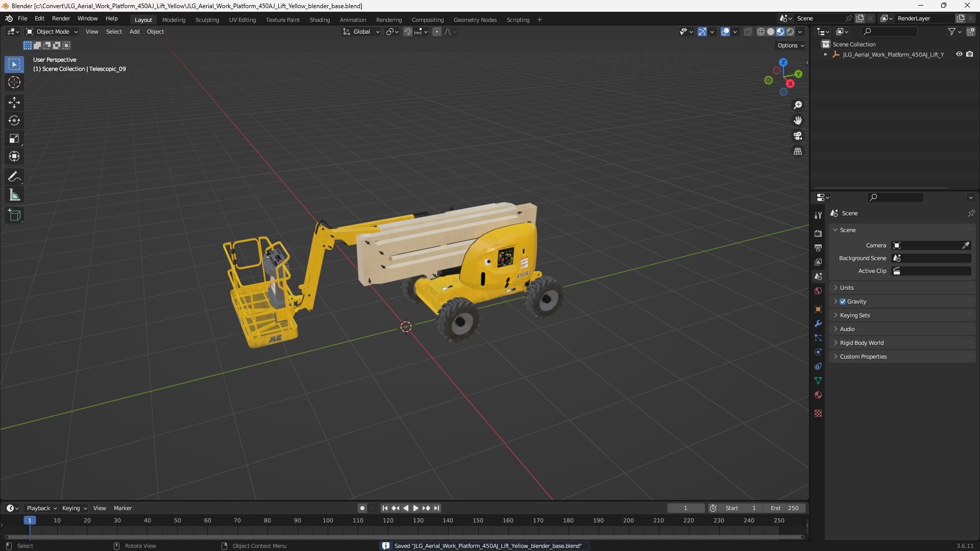Play the animation forward
The width and height of the screenshot is (980, 551).
pyautogui.click(x=415, y=508)
